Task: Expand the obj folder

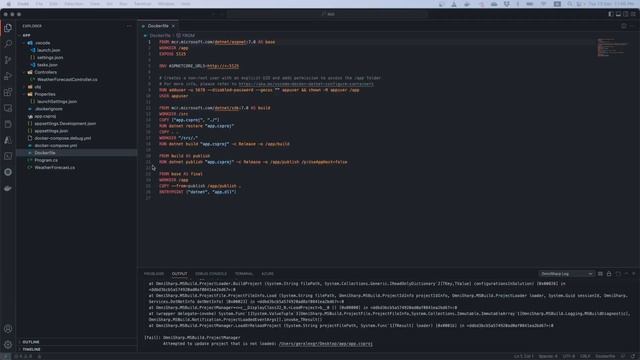Action: tap(38, 87)
